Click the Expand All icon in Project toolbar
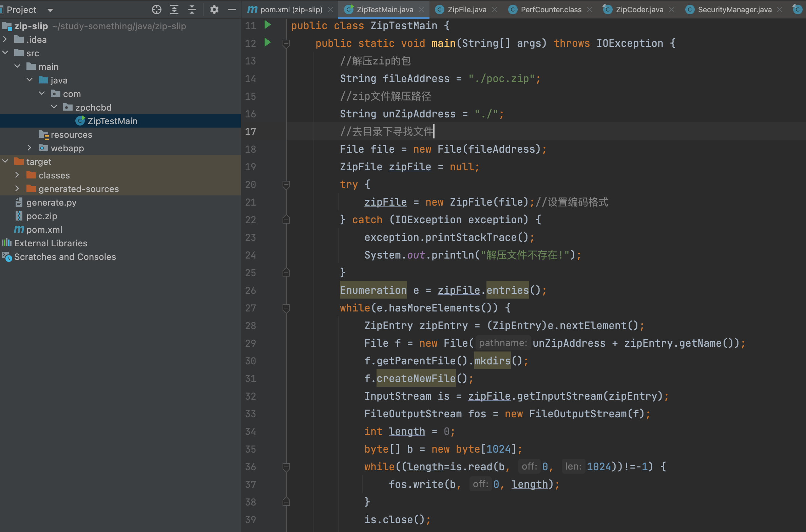The image size is (806, 532). tap(174, 9)
